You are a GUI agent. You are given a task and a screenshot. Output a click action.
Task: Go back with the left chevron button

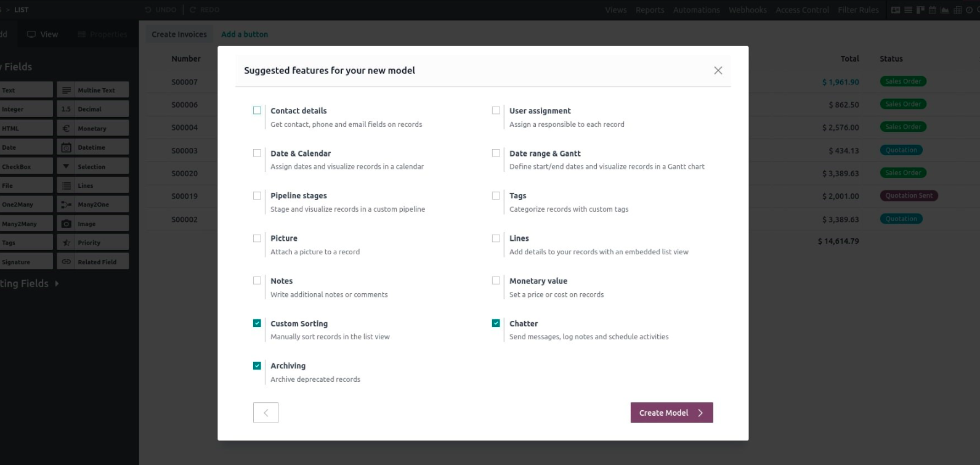click(x=265, y=413)
